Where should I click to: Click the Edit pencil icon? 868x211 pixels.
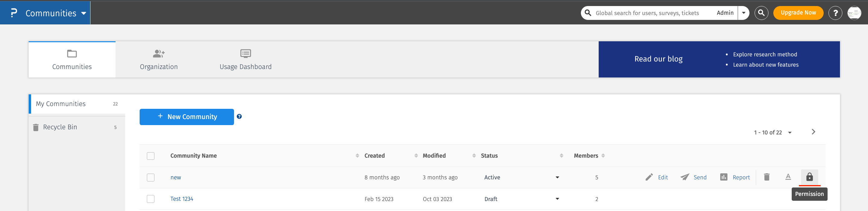pyautogui.click(x=649, y=177)
